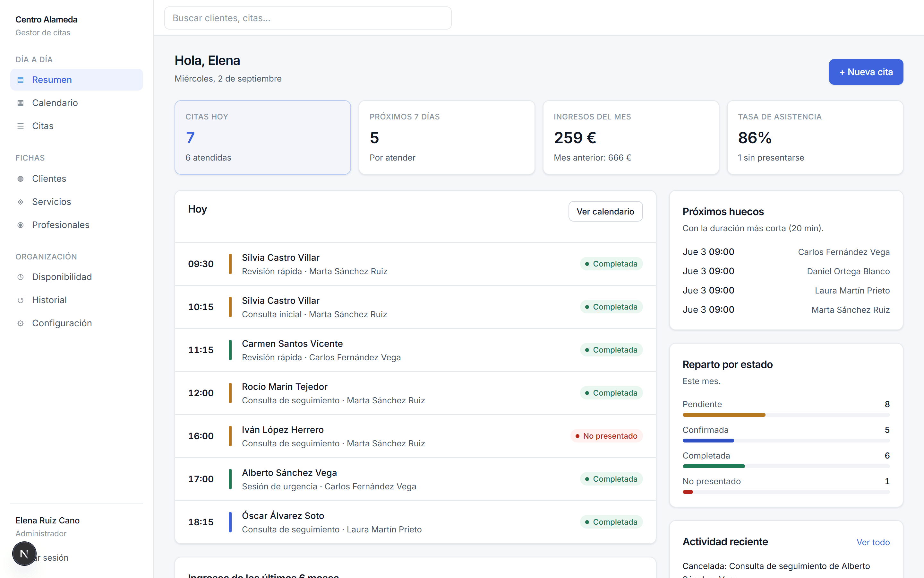Click the Pendiente progress bar

pyautogui.click(x=786, y=415)
